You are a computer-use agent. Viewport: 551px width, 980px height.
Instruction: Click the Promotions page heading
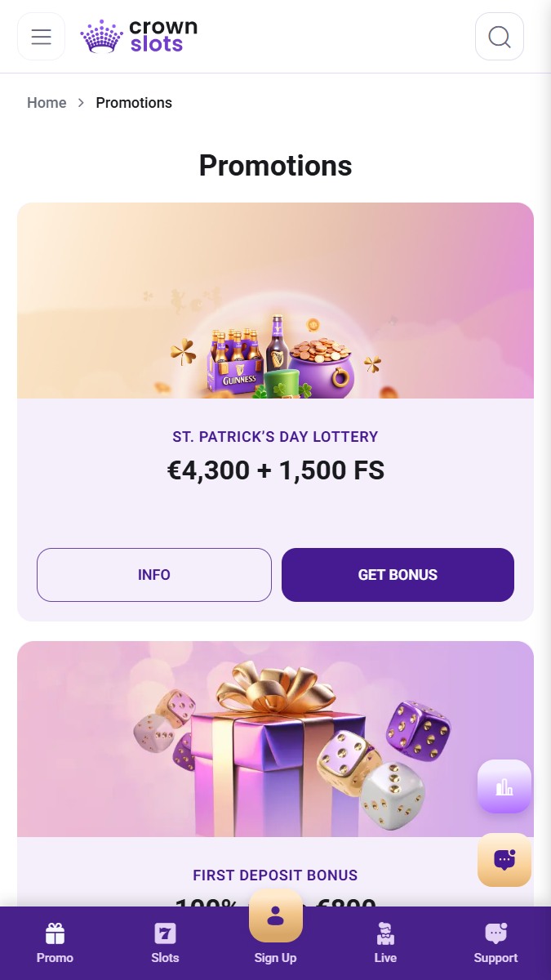pyautogui.click(x=275, y=166)
